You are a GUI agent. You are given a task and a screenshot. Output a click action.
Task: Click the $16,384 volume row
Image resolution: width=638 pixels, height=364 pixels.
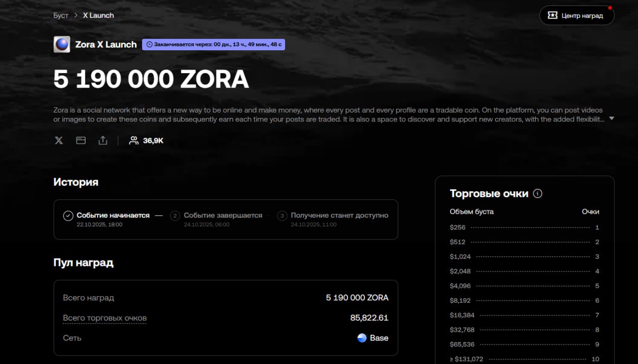click(x=524, y=315)
